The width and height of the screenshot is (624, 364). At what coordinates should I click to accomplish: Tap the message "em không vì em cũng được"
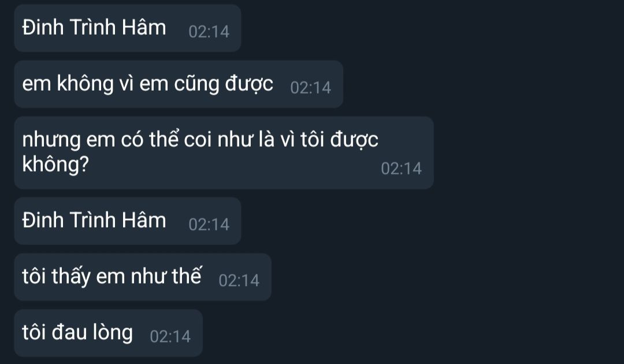[179, 84]
